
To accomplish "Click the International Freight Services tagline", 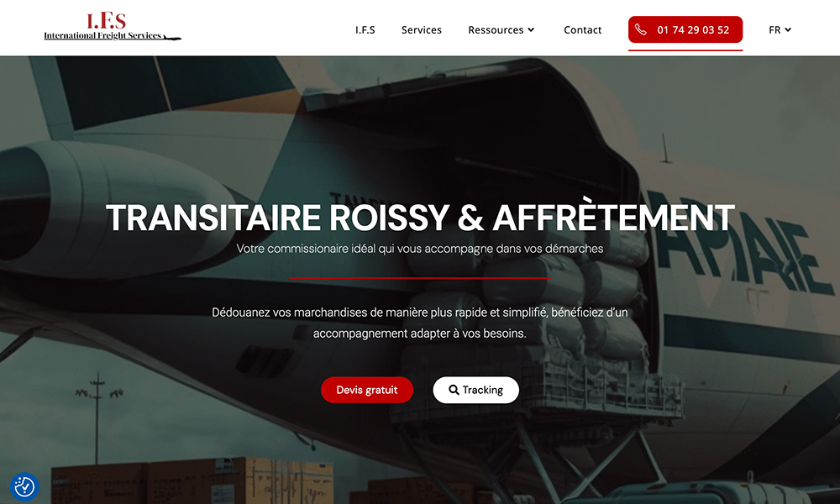I will (102, 35).
